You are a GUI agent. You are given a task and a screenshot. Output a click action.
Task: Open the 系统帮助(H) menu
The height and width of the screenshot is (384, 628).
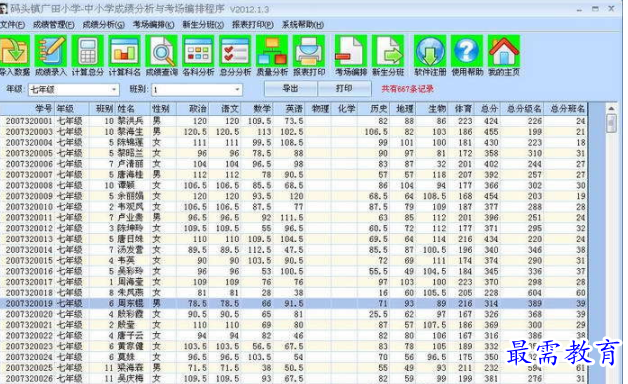tap(303, 25)
